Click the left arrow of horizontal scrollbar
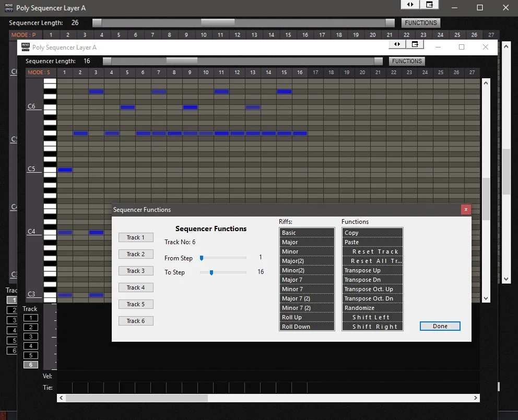The width and height of the screenshot is (518, 420). point(61,398)
